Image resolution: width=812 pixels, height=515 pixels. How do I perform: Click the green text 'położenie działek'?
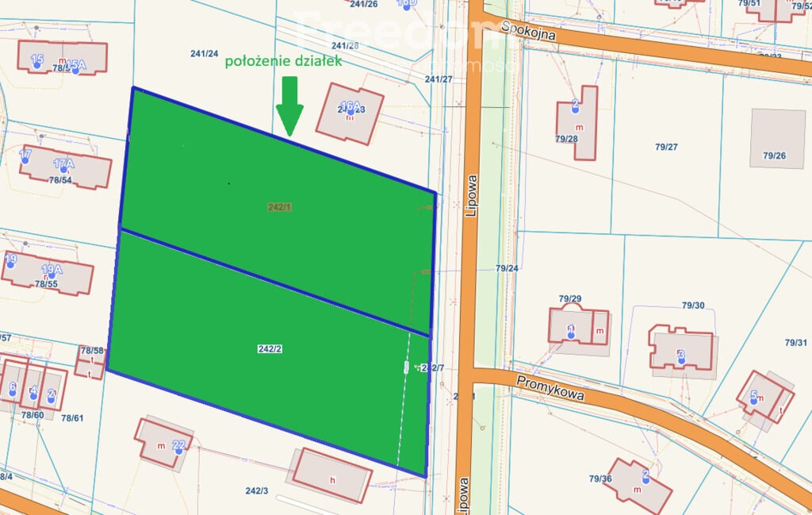(284, 62)
